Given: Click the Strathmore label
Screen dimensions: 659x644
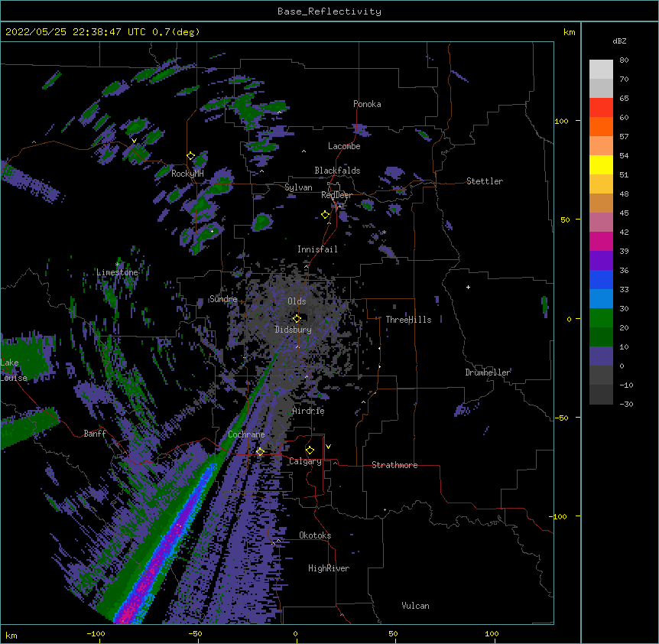Looking at the screenshot, I should [x=394, y=465].
